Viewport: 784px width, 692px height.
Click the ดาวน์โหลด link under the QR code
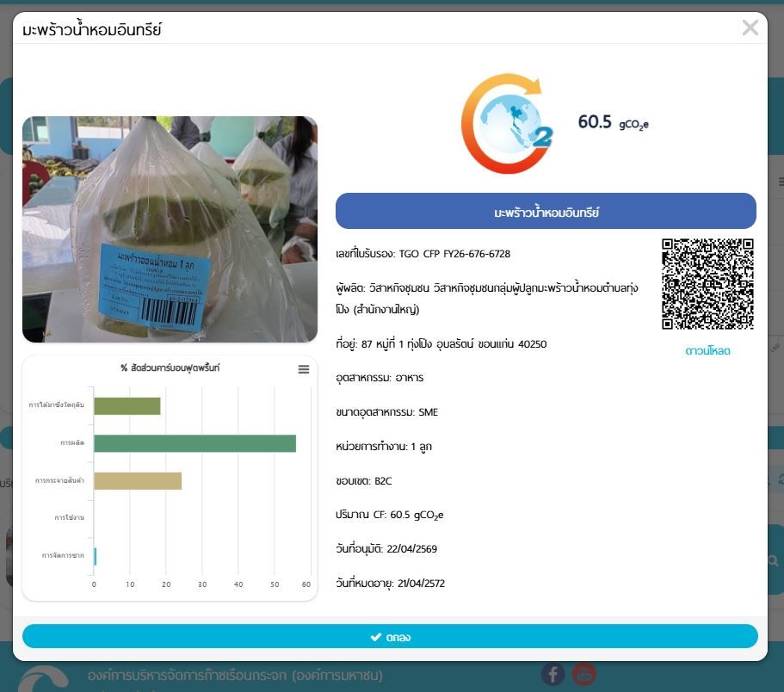707,350
